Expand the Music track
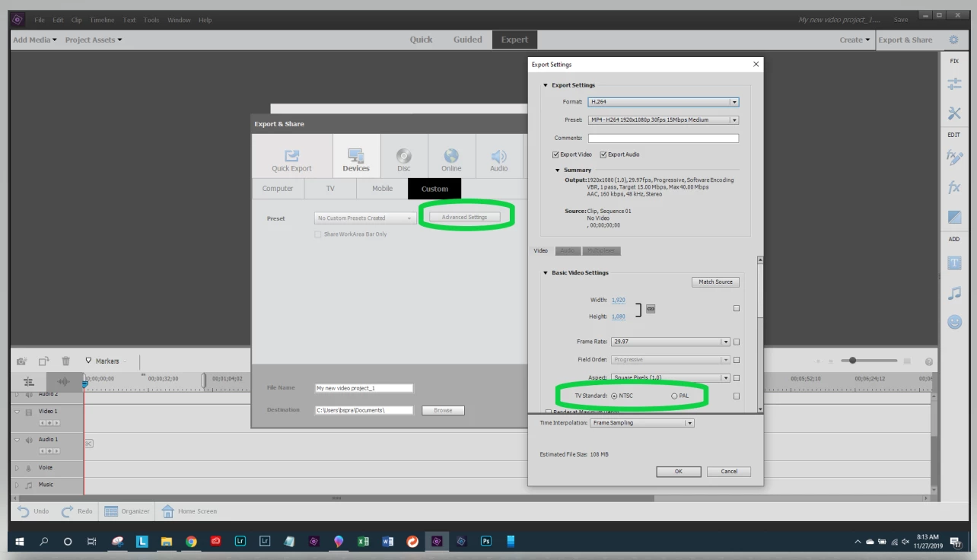This screenshot has height=560, width=977. 17,485
